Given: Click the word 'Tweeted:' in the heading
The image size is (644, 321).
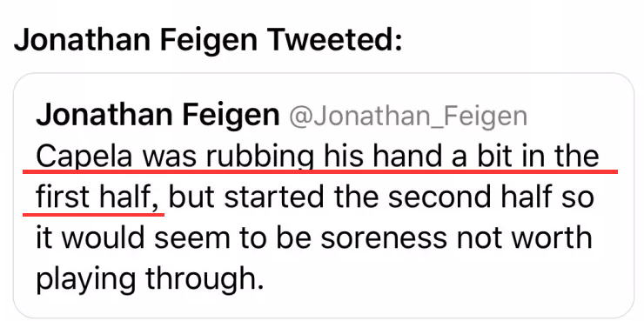Looking at the screenshot, I should [x=337, y=40].
